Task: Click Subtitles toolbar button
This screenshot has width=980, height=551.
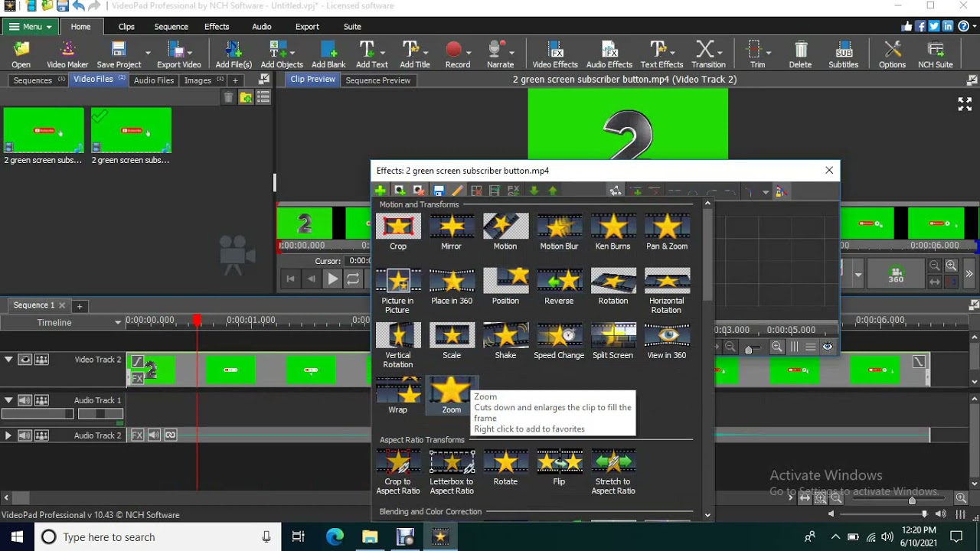Action: (844, 56)
